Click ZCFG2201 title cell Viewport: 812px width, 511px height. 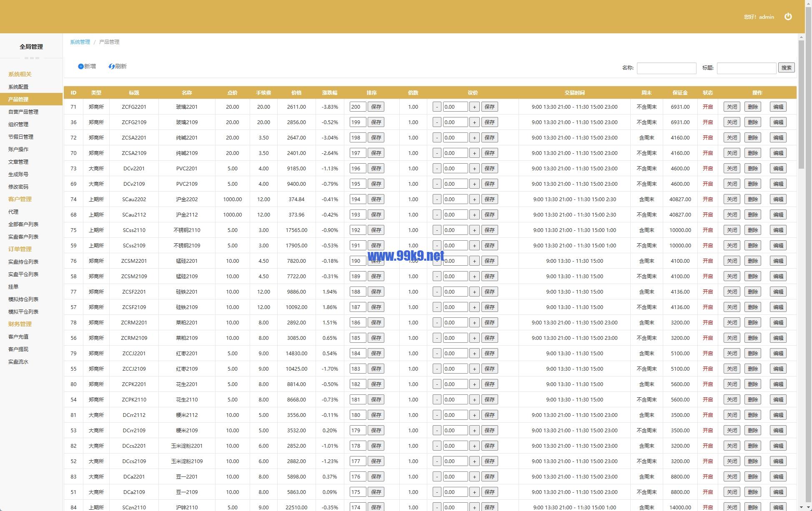click(134, 107)
